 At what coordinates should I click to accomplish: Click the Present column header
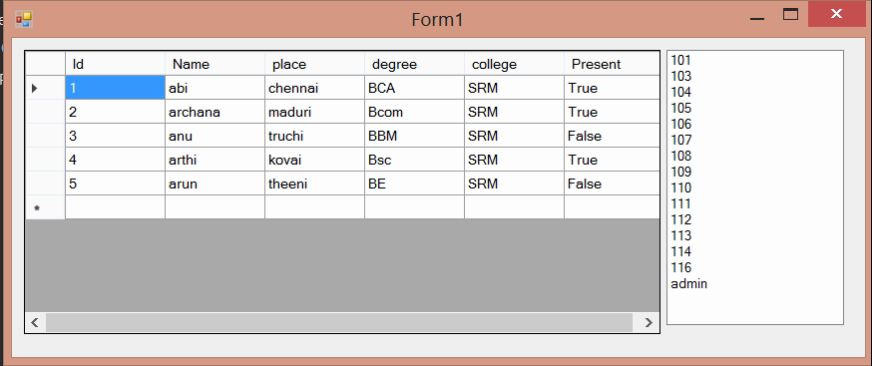[x=612, y=64]
